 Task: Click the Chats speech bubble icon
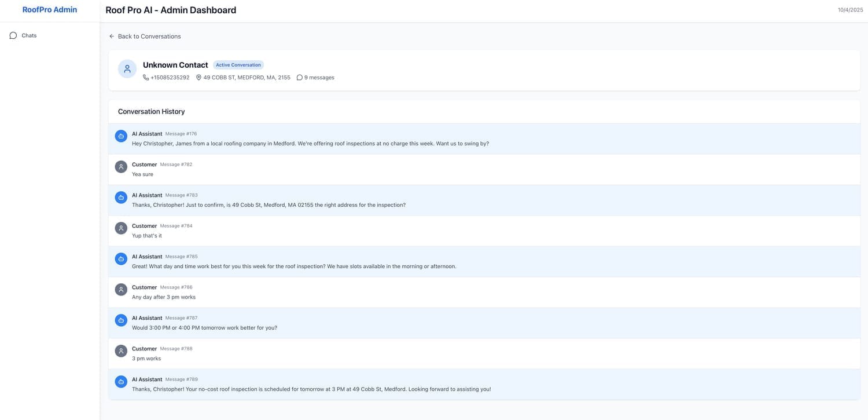pyautogui.click(x=13, y=35)
